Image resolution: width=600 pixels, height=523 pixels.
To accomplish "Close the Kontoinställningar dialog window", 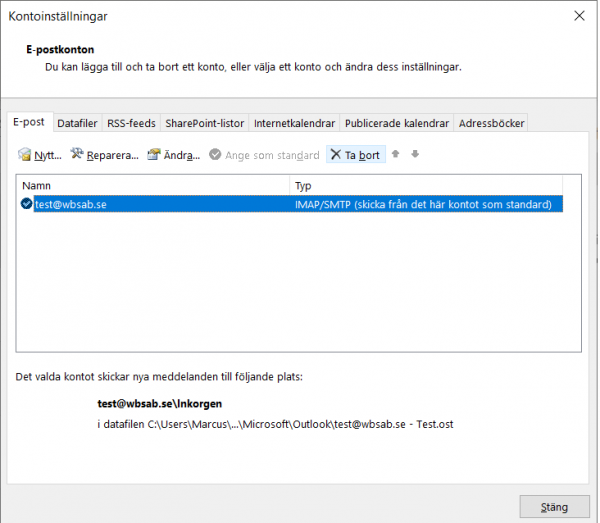I will point(579,16).
